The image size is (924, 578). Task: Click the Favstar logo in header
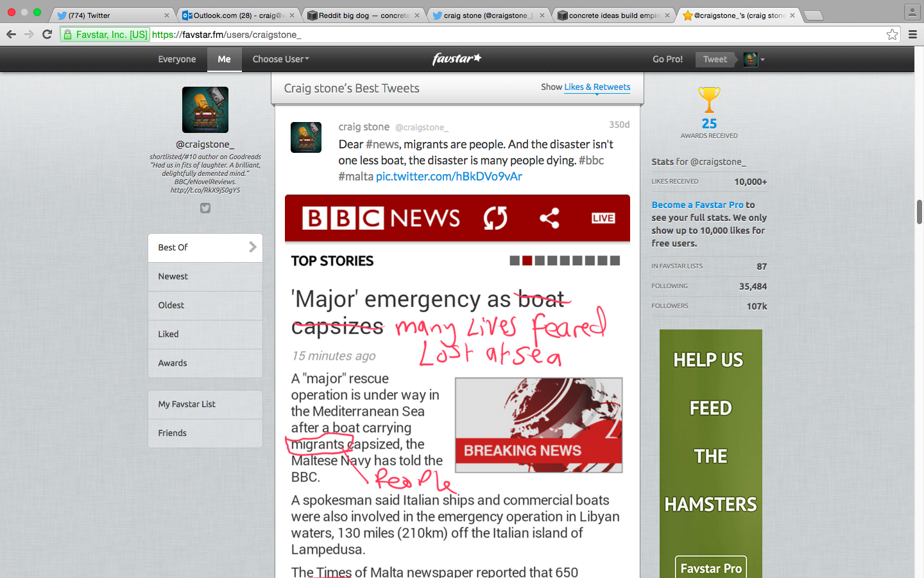click(x=457, y=59)
